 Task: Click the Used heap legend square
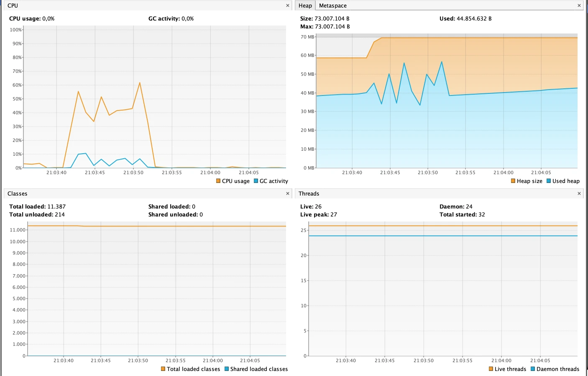549,181
